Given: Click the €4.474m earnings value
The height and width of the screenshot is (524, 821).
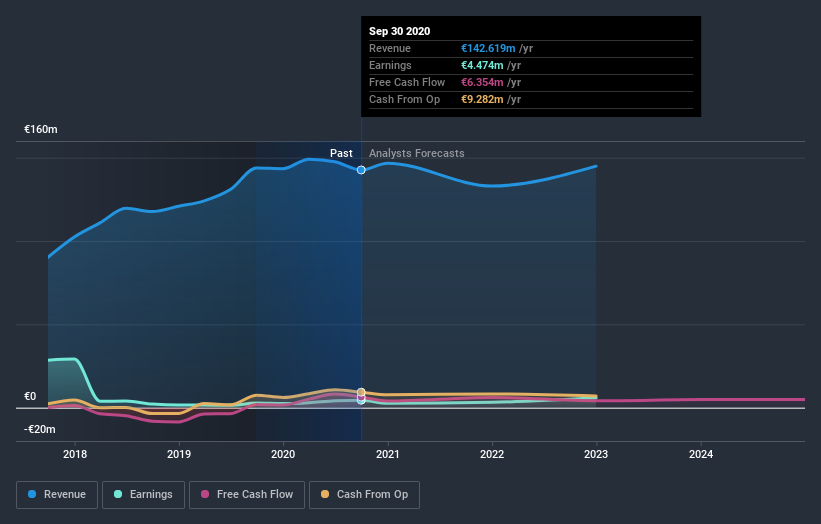Looking at the screenshot, I should (x=482, y=65).
